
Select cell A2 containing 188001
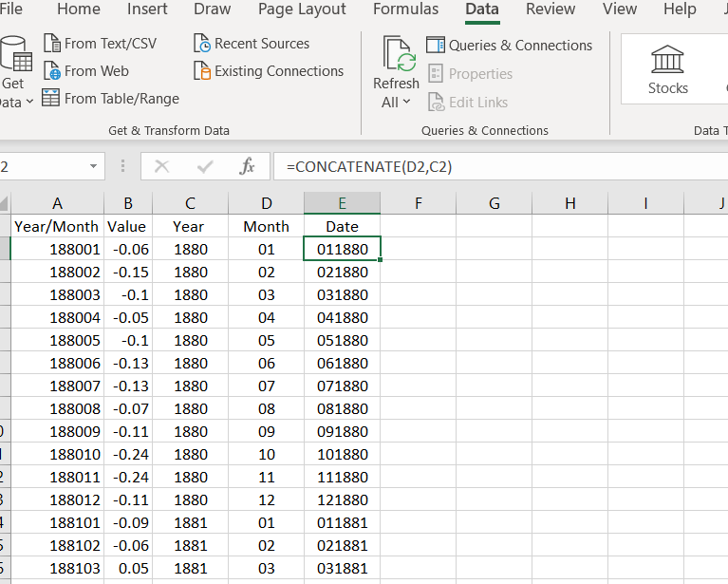pyautogui.click(x=57, y=249)
